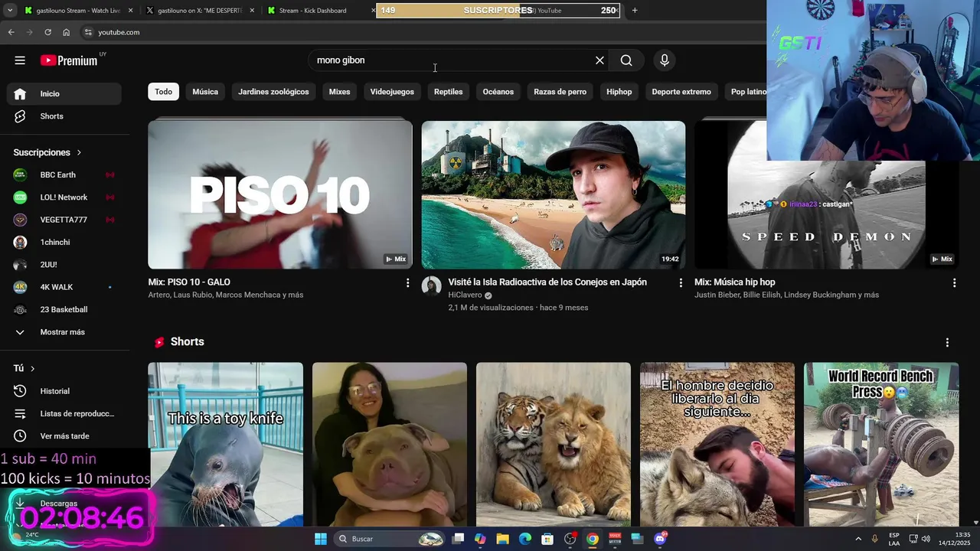Screen dimensions: 980x551
Task: Open the 23 Basketball channel
Action: pos(64,310)
